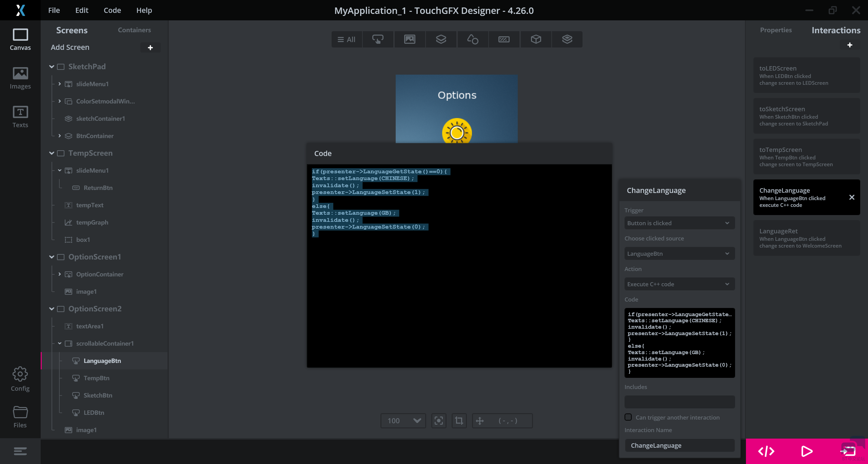Open the zoom level 100 dropdown
Screen dimensions: 868x464
403,421
